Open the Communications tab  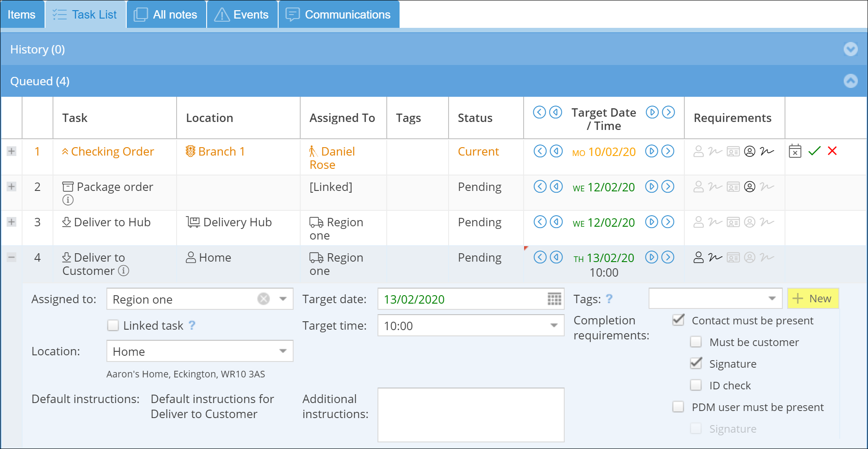(339, 15)
